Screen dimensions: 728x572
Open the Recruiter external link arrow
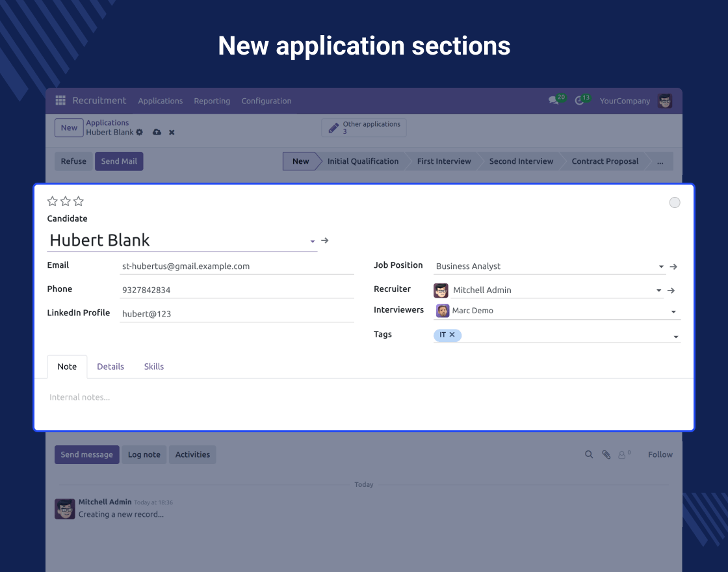(x=671, y=290)
